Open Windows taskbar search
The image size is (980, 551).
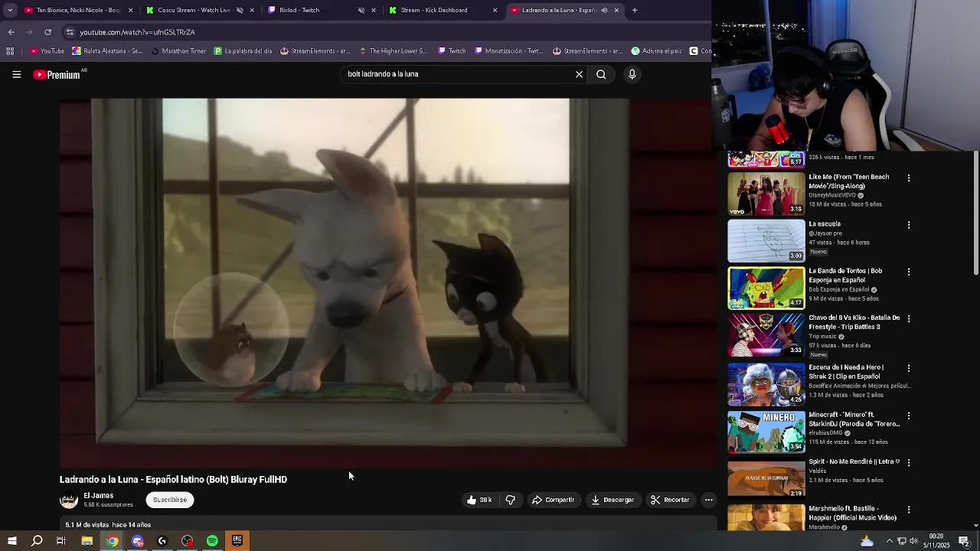click(x=37, y=541)
